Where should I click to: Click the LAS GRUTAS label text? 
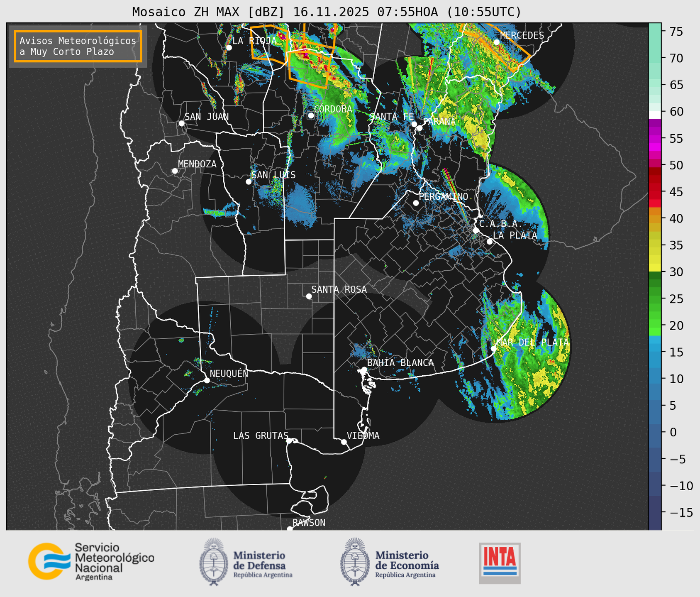(x=261, y=436)
